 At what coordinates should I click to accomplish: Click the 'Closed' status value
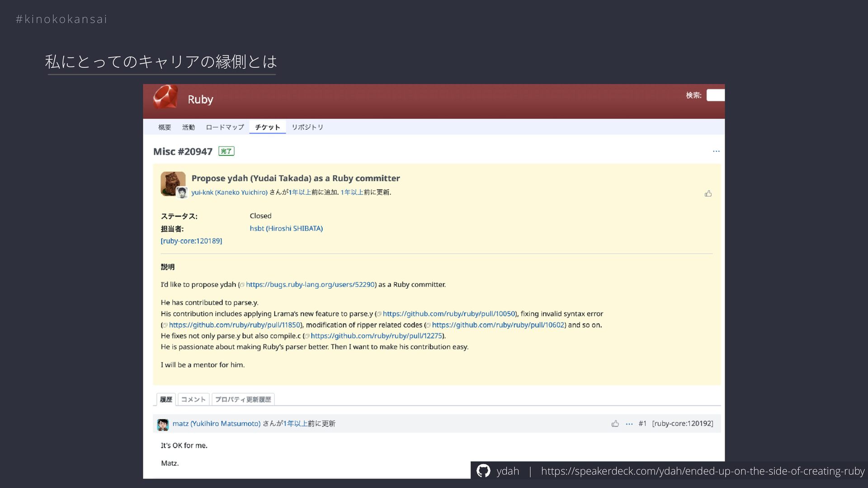click(x=260, y=216)
